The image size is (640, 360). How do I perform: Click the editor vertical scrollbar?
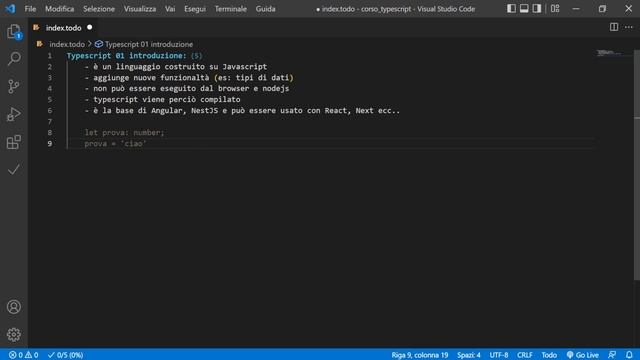tap(637, 165)
